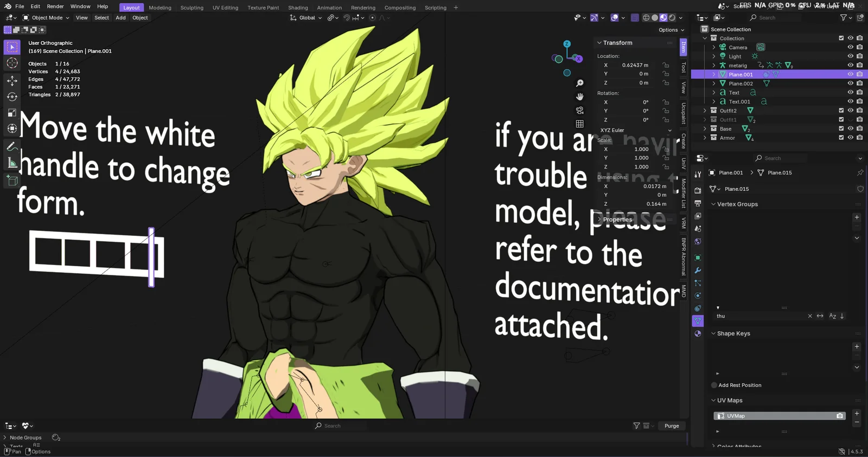The width and height of the screenshot is (868, 457).
Task: Choose the Move tool
Action: 12,81
